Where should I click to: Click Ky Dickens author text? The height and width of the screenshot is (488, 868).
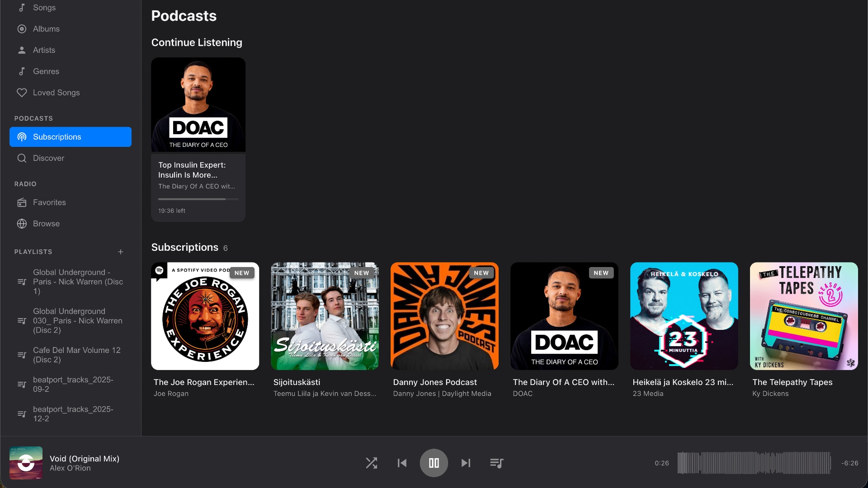tap(770, 394)
